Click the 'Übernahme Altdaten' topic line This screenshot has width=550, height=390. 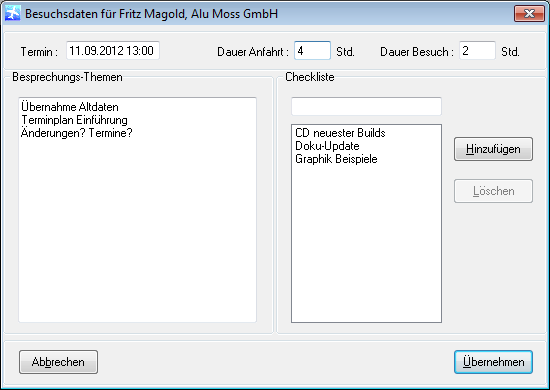(70, 107)
